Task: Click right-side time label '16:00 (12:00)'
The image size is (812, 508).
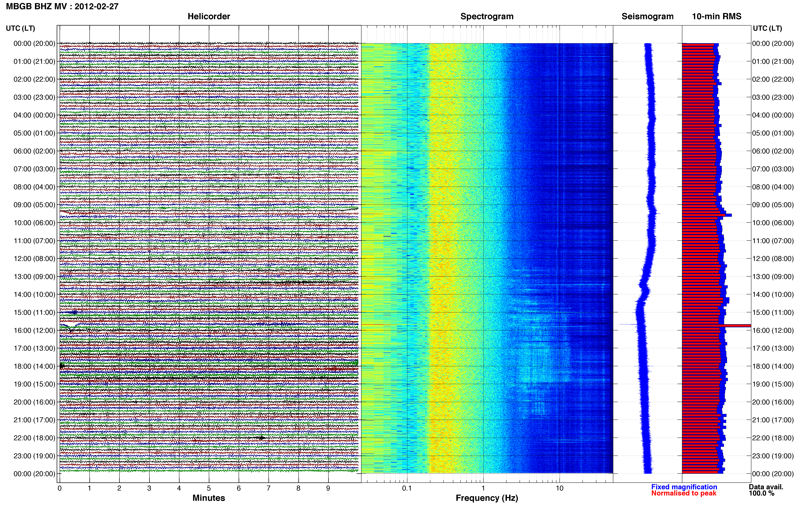Action: 773,330
